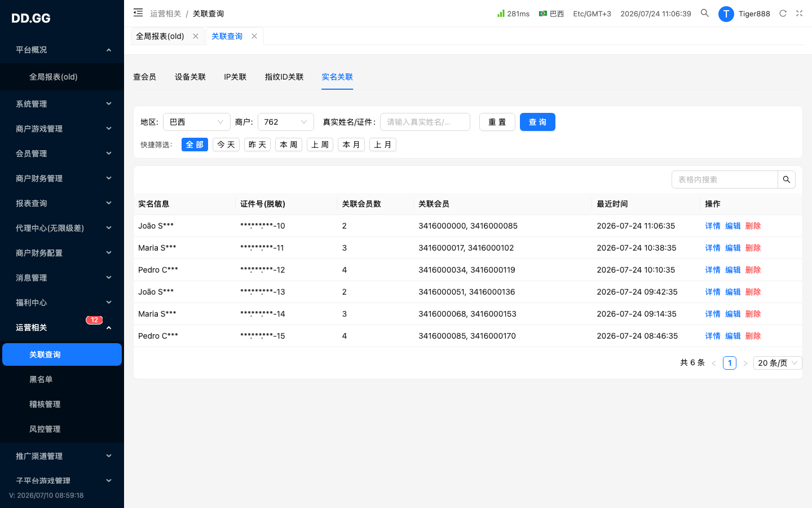812x508 pixels.
Task: Open the header search magnifier icon
Action: (705, 13)
